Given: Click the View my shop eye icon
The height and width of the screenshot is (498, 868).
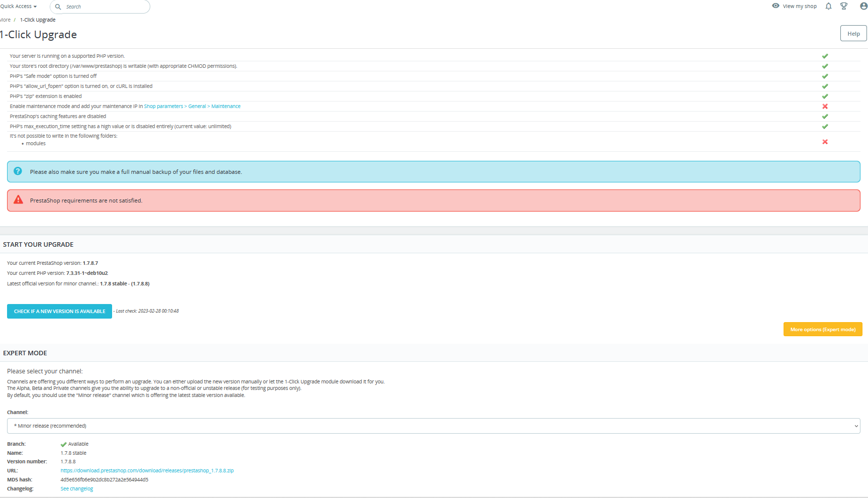Looking at the screenshot, I should 776,6.
